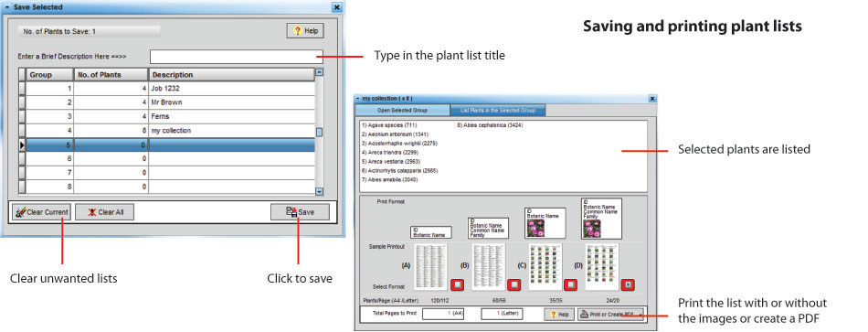
Task: Click Help button in my collection window
Action: (558, 315)
